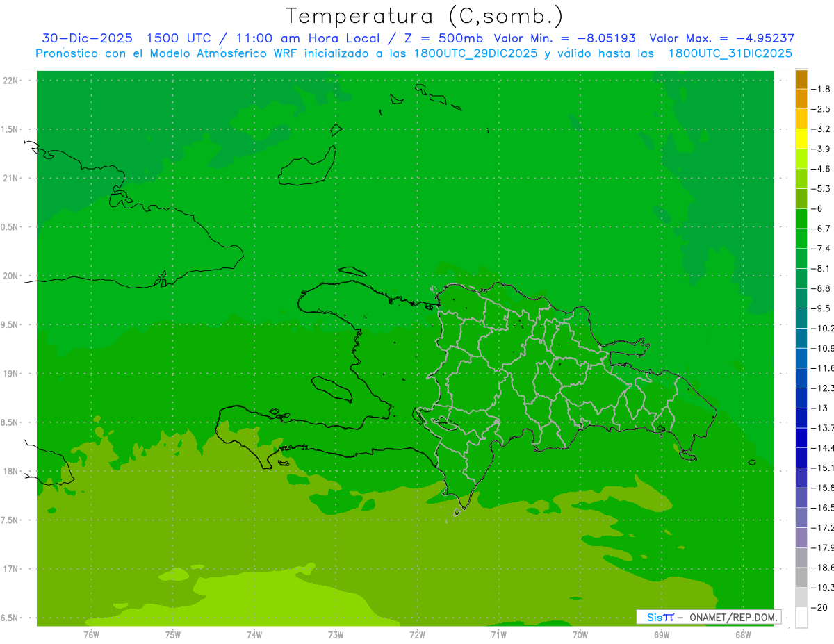Click the 20N latitude label

pyautogui.click(x=10, y=276)
